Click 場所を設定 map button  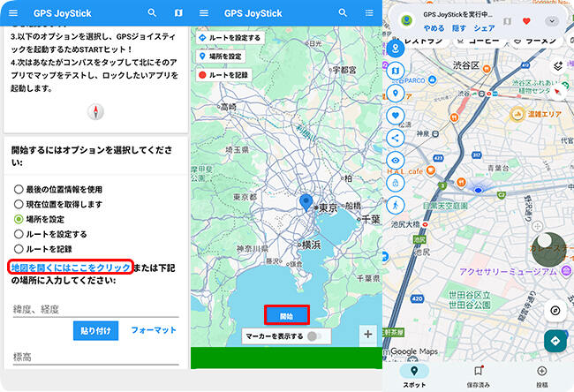(221, 57)
